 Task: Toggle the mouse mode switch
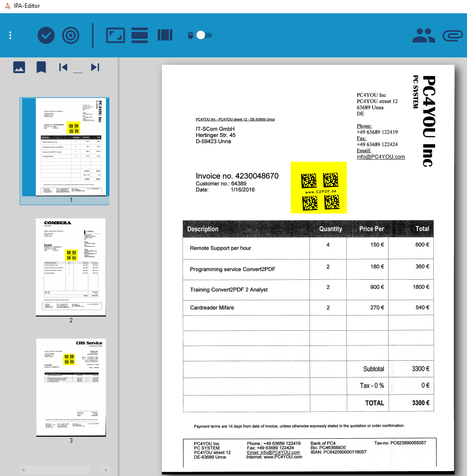(x=203, y=35)
